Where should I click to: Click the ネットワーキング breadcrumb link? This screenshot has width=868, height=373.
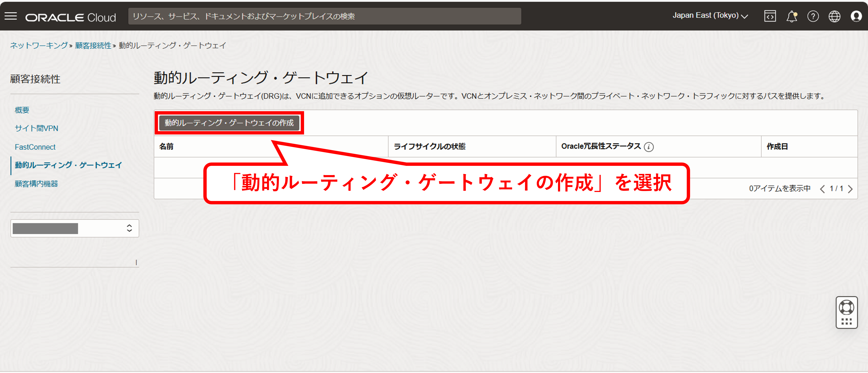(39, 45)
